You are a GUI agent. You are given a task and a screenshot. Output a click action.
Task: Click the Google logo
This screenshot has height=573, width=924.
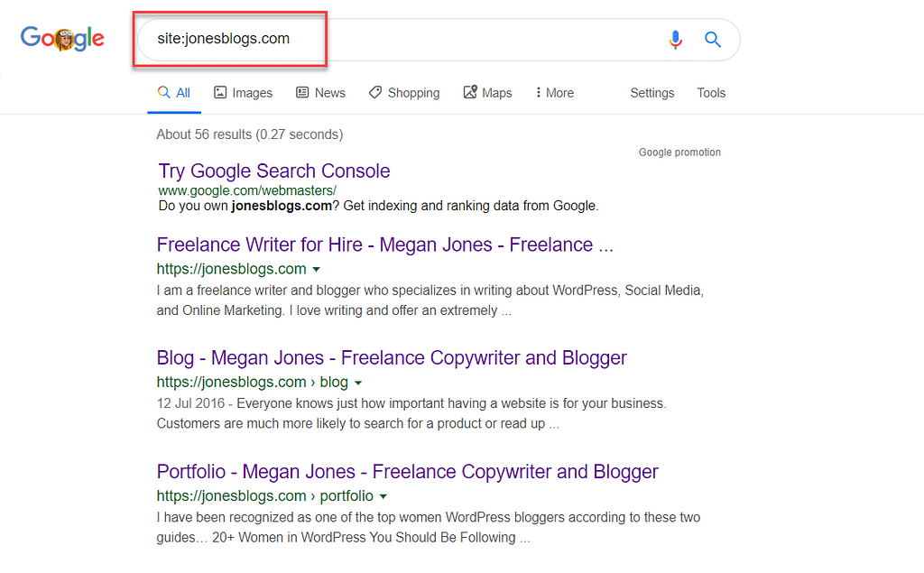coord(62,39)
